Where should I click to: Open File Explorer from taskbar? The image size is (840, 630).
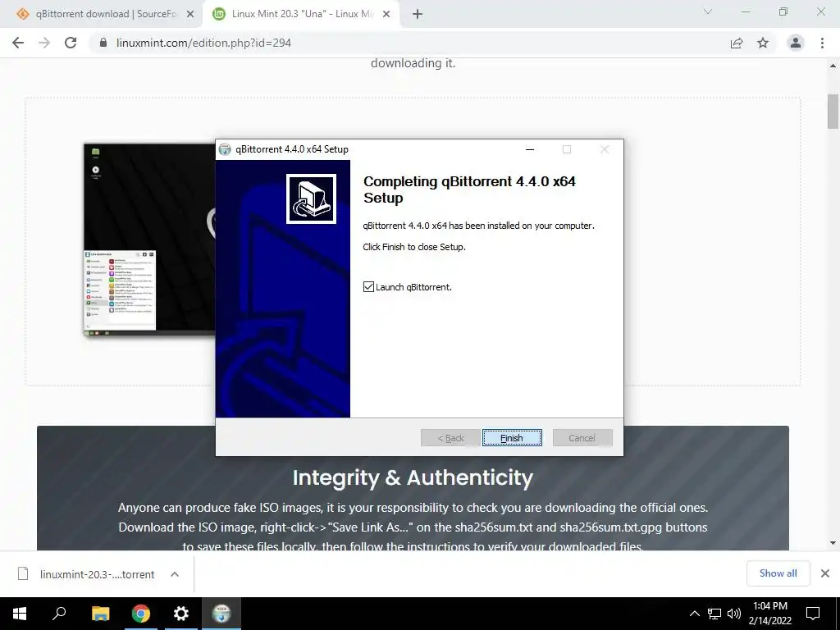pyautogui.click(x=100, y=614)
